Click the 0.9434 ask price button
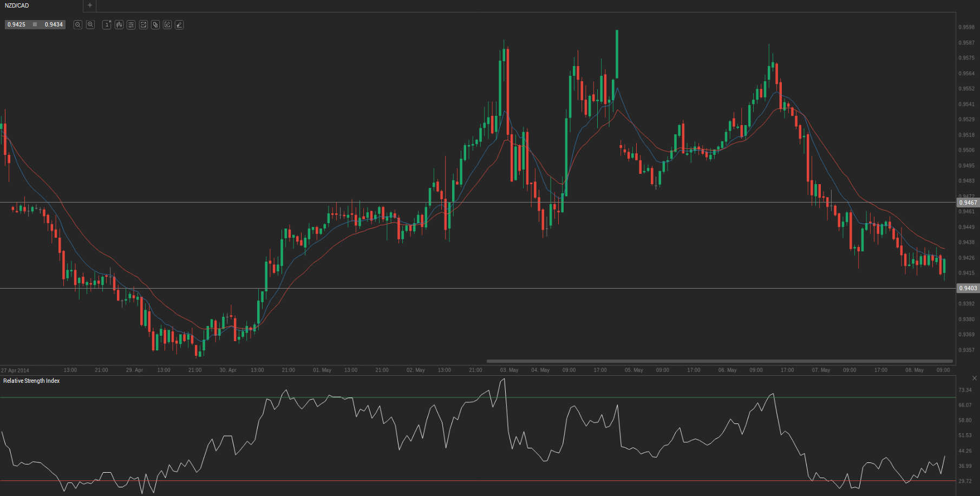The width and height of the screenshot is (980, 496). (x=54, y=25)
